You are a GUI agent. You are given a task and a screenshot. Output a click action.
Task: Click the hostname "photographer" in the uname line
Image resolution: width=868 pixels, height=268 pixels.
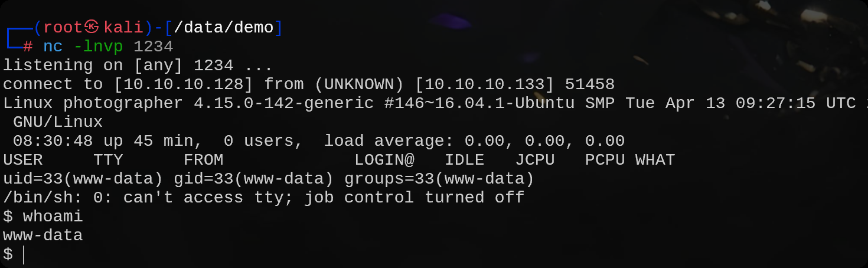coord(123,103)
